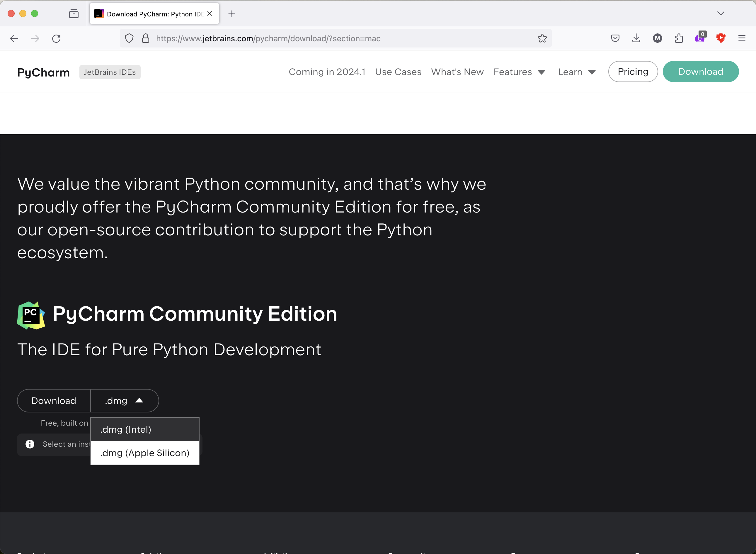Collapse the .dmg installer type dropdown
The image size is (756, 554).
124,400
